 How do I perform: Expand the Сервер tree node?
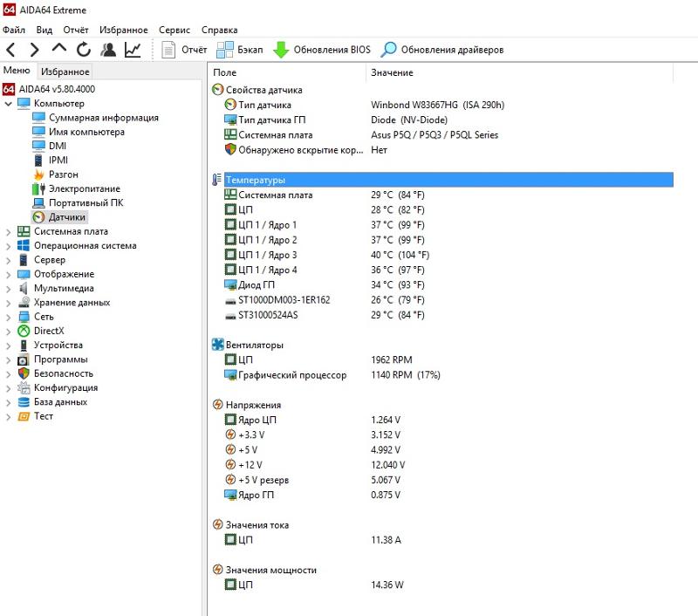tap(8, 260)
